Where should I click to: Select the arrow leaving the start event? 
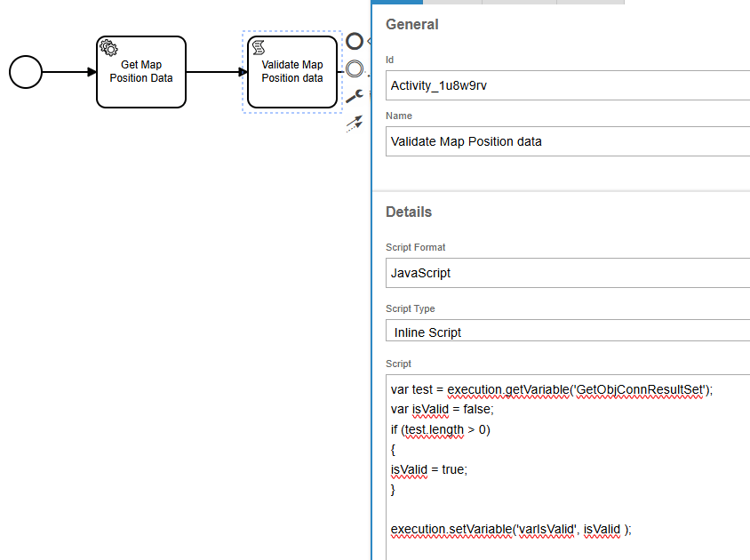click(68, 72)
